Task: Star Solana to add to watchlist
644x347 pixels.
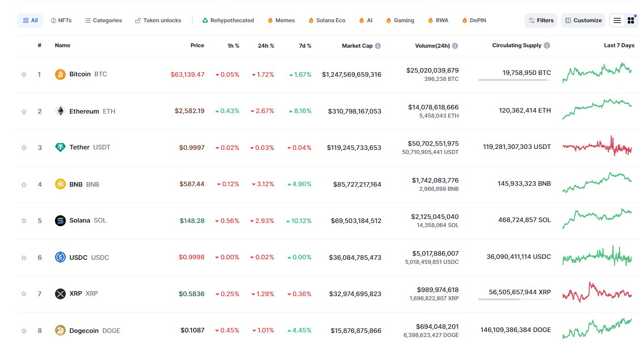Action: 24,221
